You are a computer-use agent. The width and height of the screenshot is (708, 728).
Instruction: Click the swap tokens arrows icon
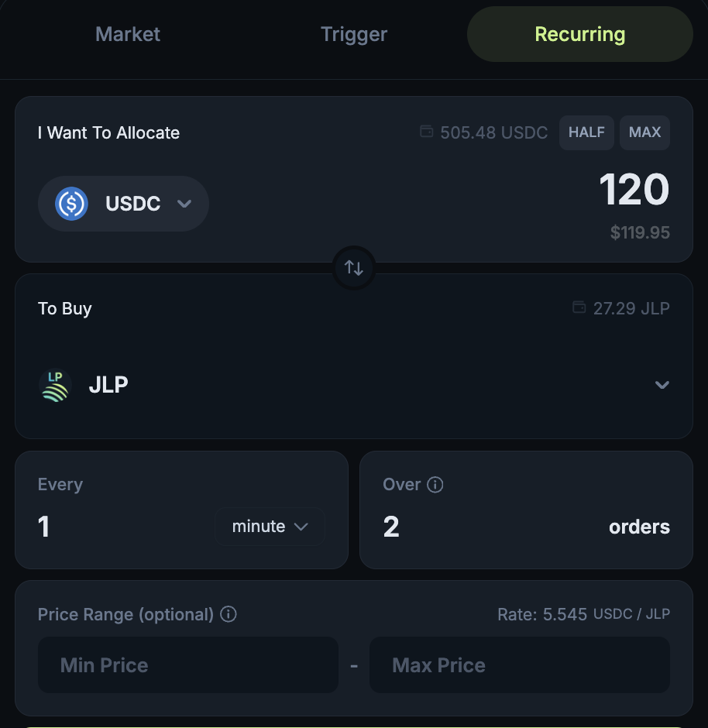(354, 268)
